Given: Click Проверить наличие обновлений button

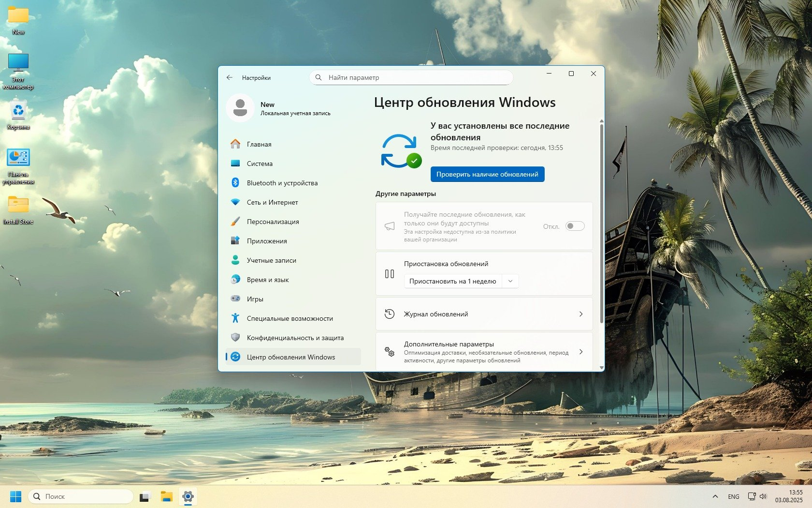Looking at the screenshot, I should coord(487,174).
